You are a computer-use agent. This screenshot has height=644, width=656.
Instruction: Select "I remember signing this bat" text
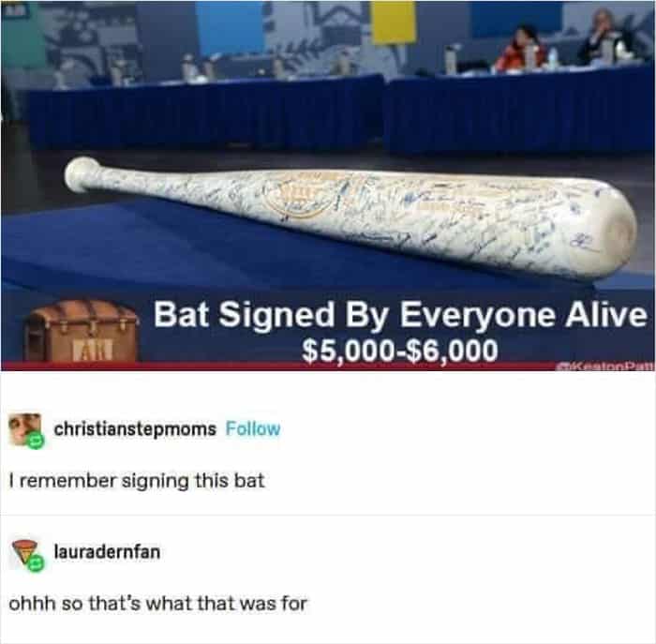click(137, 480)
